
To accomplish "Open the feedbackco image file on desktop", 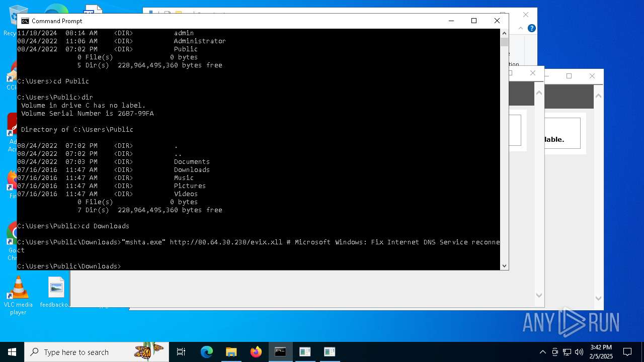I will tap(56, 293).
